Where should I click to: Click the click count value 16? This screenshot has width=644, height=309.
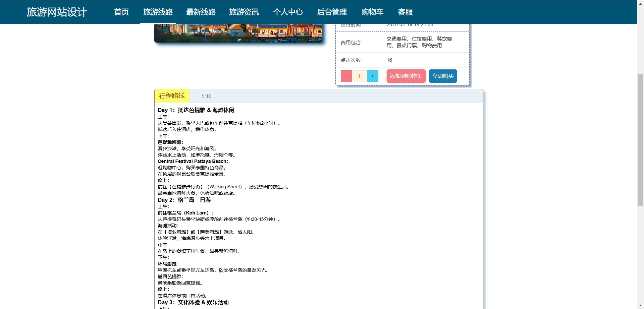click(389, 60)
